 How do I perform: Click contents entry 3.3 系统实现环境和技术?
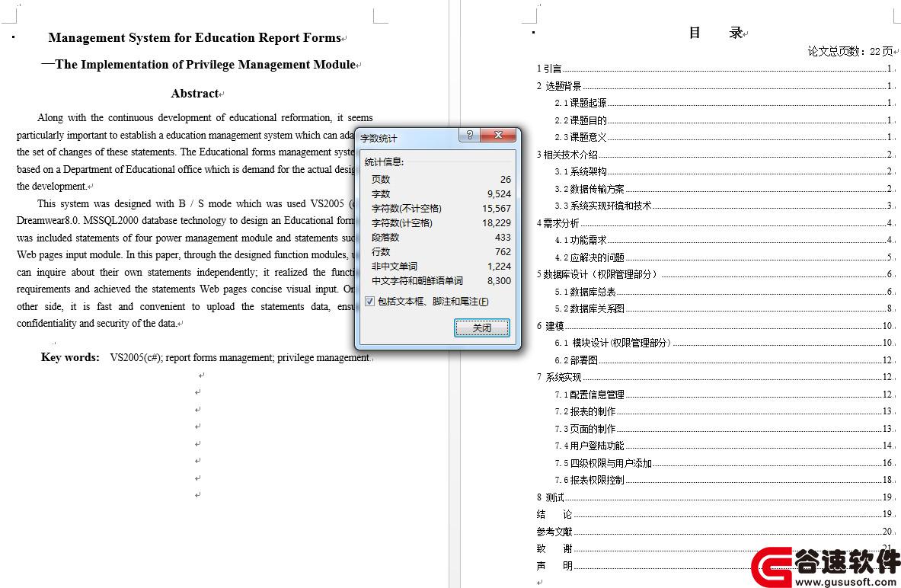click(x=724, y=205)
